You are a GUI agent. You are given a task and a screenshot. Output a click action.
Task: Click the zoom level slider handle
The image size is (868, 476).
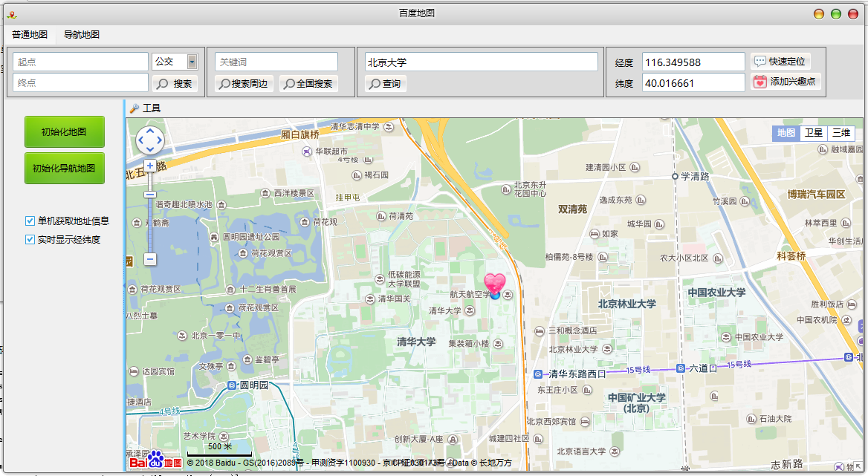(x=150, y=195)
